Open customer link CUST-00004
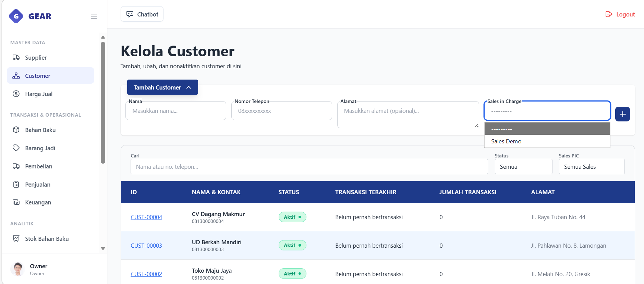The height and width of the screenshot is (284, 644). coord(146,217)
